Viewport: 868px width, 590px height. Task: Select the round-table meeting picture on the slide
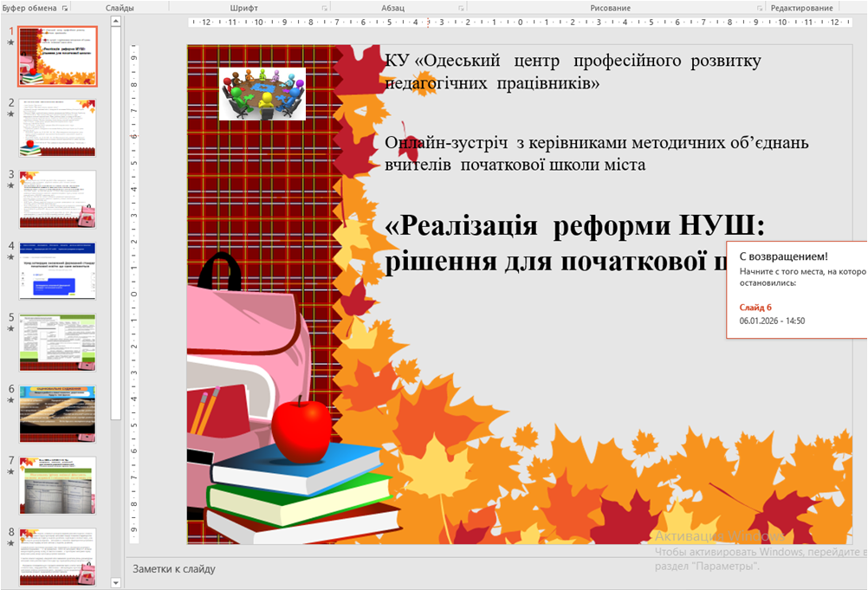coord(262,94)
